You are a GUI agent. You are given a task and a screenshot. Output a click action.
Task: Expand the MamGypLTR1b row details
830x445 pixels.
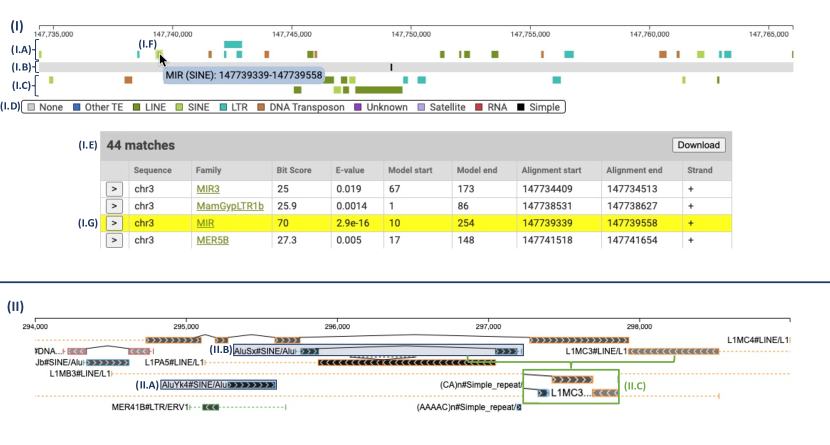pos(115,206)
